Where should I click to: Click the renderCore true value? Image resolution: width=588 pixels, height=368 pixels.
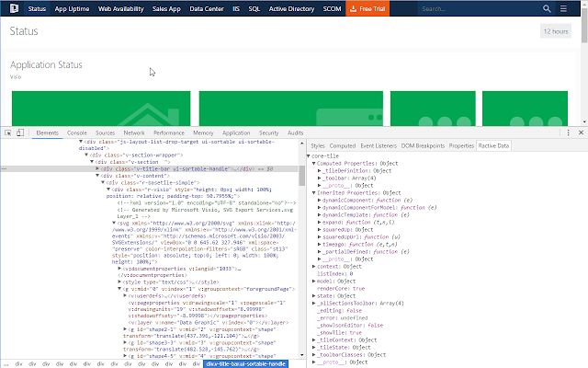358,288
